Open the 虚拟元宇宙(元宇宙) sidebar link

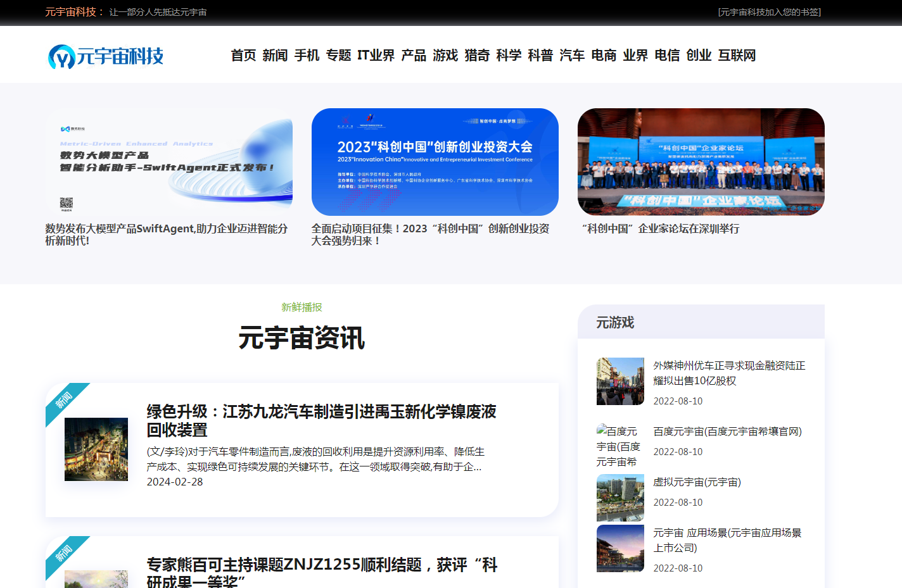pyautogui.click(x=697, y=482)
